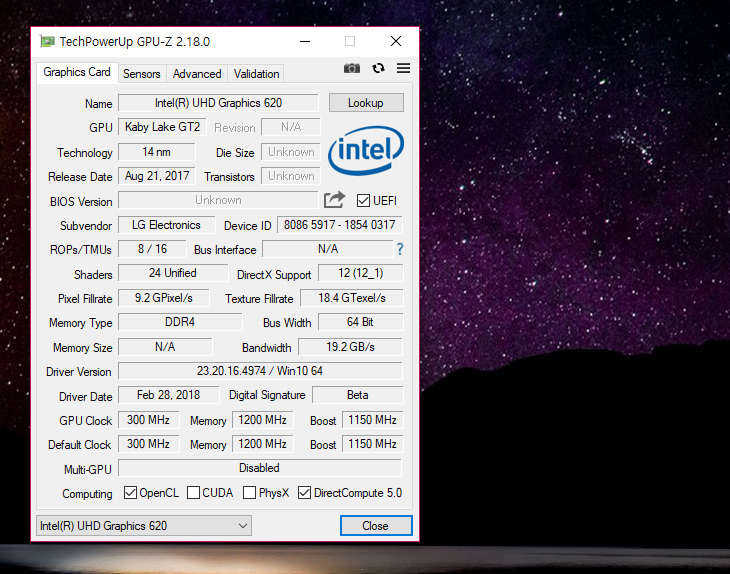730x574 pixels.
Task: Click the Subvendor value 'LG Electronics'
Action: click(166, 225)
